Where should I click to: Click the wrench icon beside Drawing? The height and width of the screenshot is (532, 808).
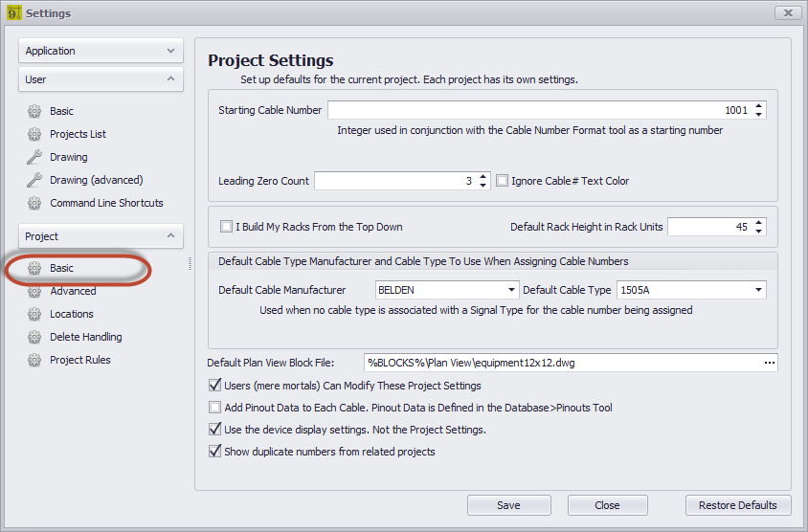coord(34,157)
